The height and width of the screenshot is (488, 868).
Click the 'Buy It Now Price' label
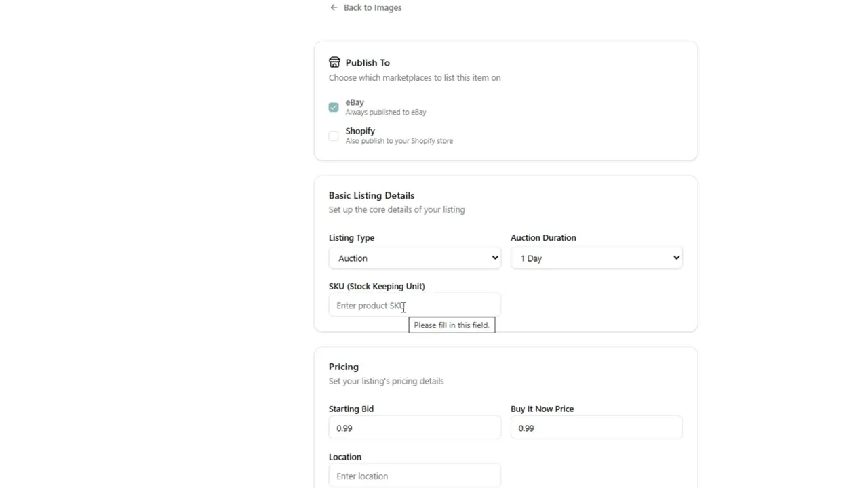542,409
